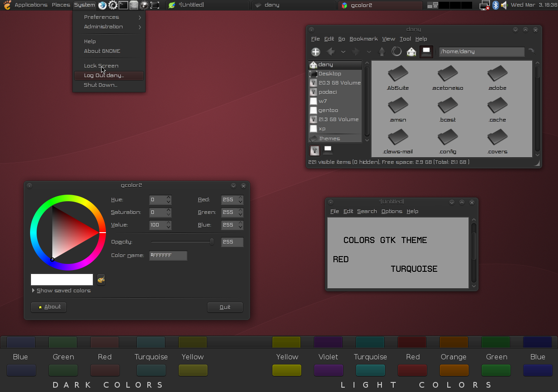Click the /home/dany path field
The width and height of the screenshot is (558, 392).
point(481,51)
